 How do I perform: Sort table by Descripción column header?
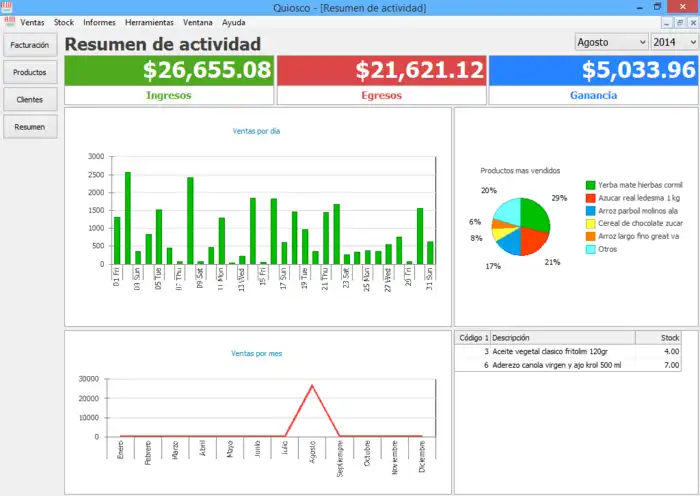tap(562, 338)
